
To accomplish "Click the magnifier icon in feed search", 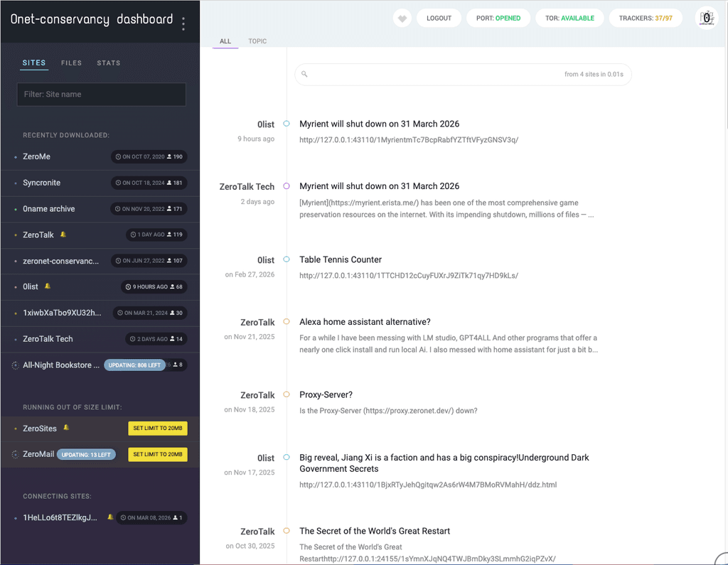I will 304,74.
